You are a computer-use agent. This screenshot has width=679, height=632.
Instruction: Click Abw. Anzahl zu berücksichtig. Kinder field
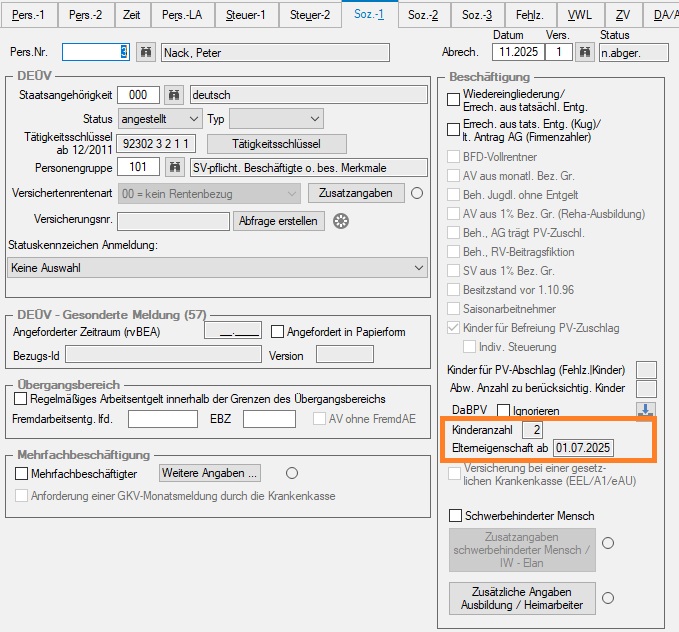click(x=646, y=389)
